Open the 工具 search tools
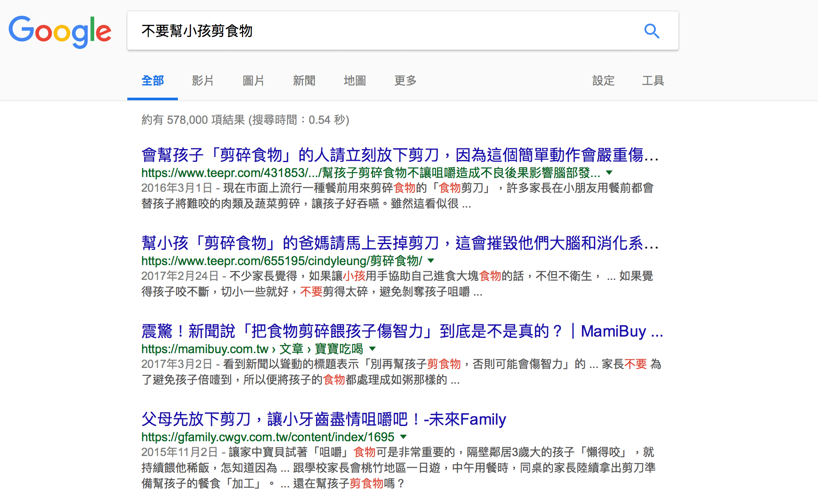 coord(653,81)
